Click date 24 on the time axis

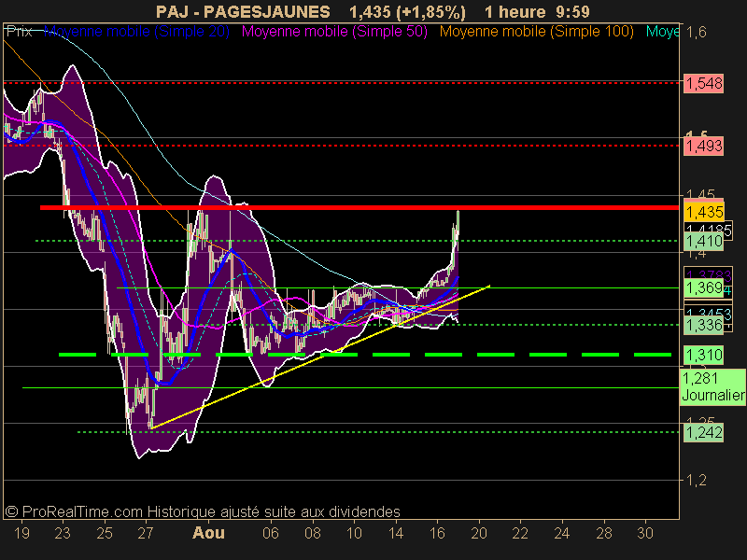562,533
